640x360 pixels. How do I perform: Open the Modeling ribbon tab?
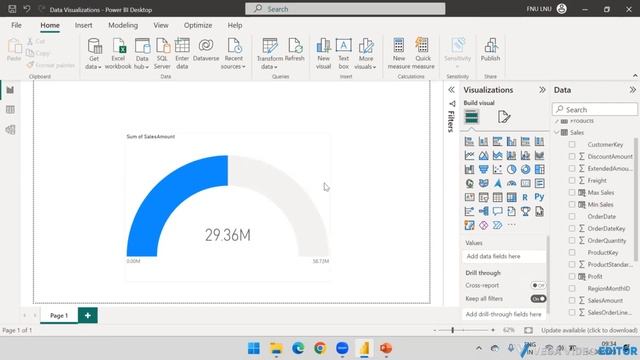point(123,25)
